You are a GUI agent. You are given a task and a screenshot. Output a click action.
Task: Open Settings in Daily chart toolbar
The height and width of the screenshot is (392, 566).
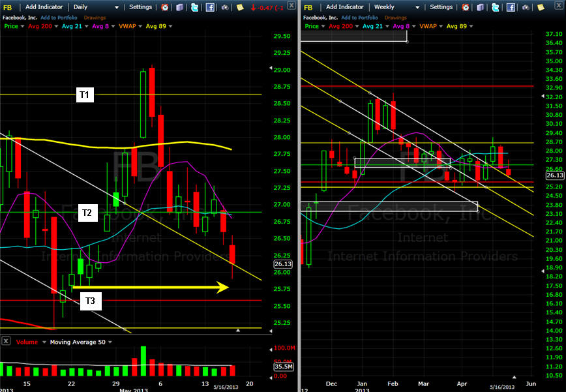[x=140, y=7]
